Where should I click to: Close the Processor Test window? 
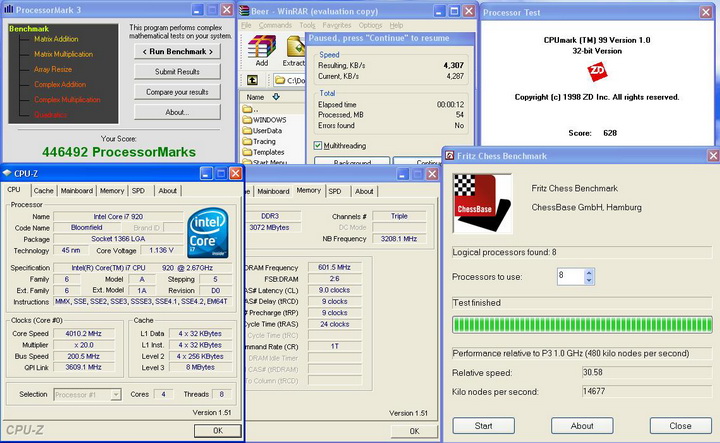point(706,12)
